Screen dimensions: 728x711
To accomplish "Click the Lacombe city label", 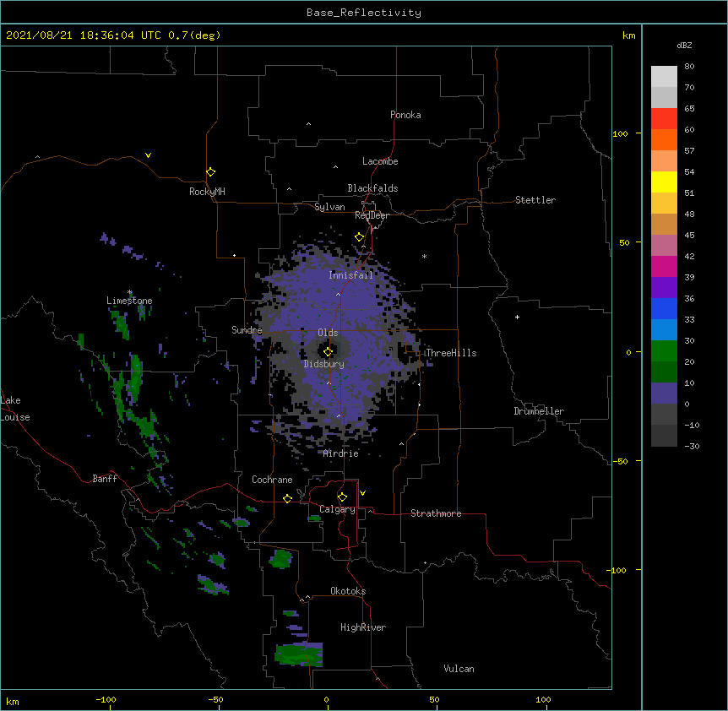I will (380, 161).
